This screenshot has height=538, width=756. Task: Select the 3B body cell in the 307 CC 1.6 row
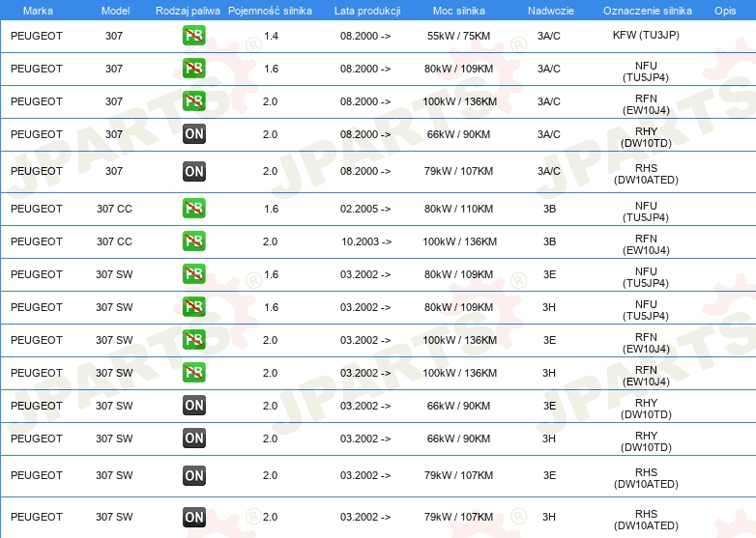click(550, 209)
